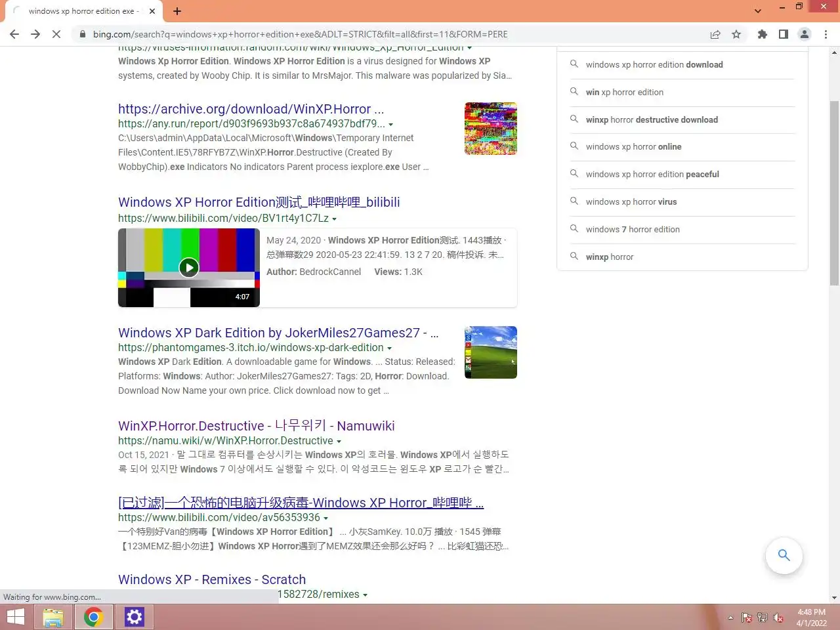840x630 pixels.
Task: Click the muted volume tray icon
Action: coord(778,618)
